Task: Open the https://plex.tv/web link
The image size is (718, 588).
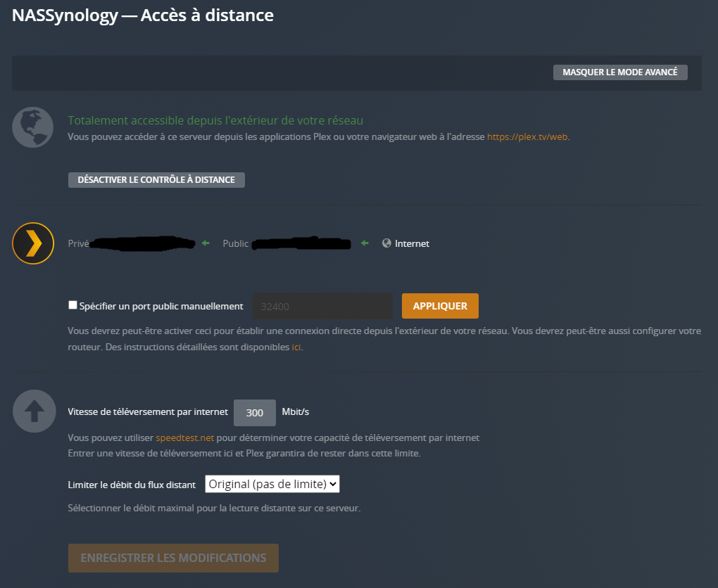Action: (x=527, y=136)
